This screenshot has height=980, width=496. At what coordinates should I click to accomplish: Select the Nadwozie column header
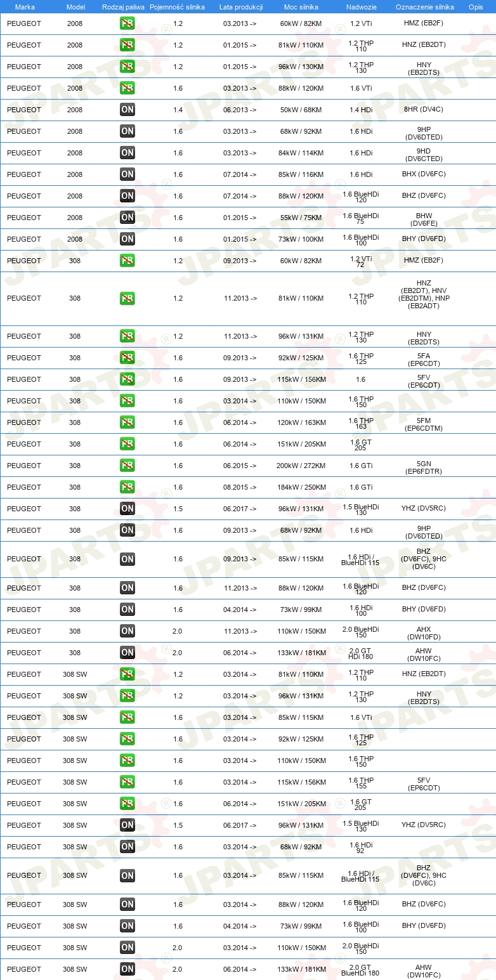pos(361,6)
